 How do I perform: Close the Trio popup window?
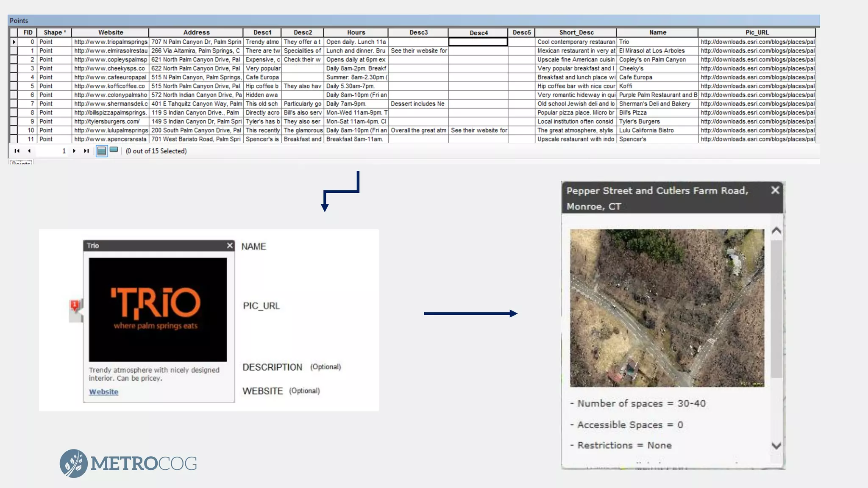click(x=230, y=246)
